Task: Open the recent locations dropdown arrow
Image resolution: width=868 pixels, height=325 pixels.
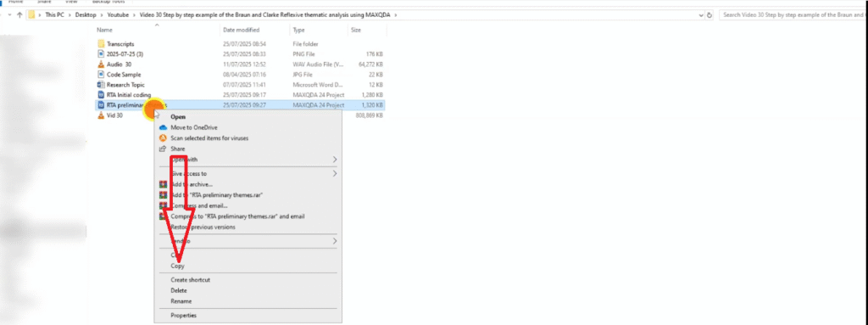Action: click(10, 15)
